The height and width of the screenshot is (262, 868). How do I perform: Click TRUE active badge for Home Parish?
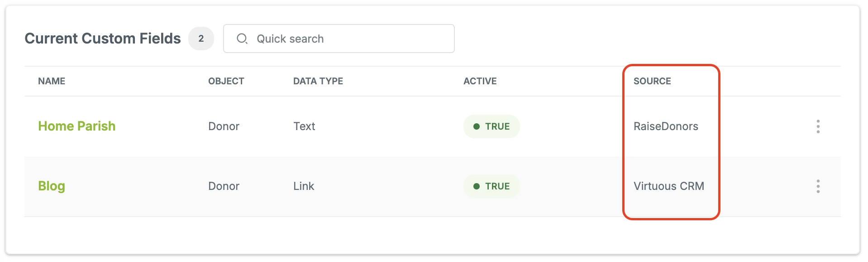coord(491,126)
